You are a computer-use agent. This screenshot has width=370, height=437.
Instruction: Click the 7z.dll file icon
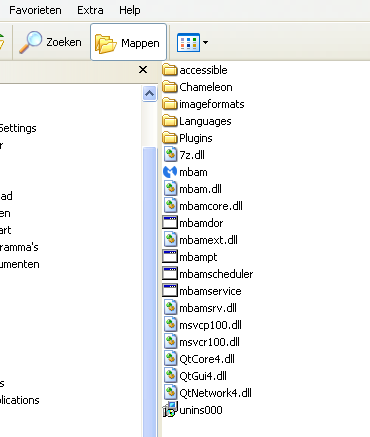170,155
